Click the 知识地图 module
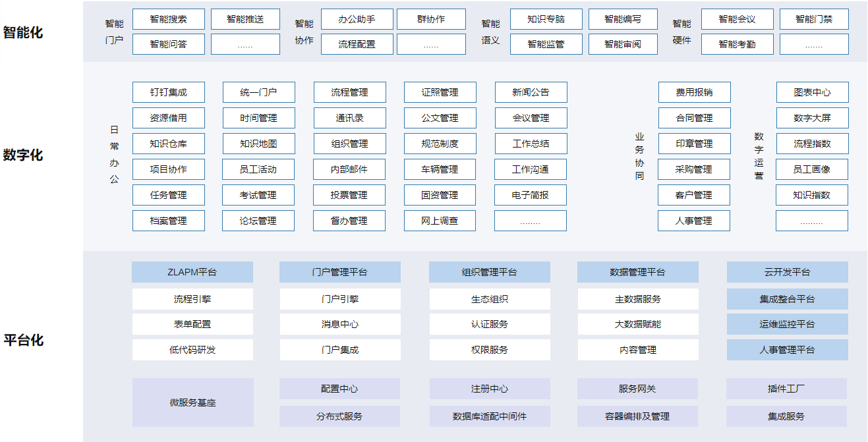The image size is (868, 442). (258, 144)
